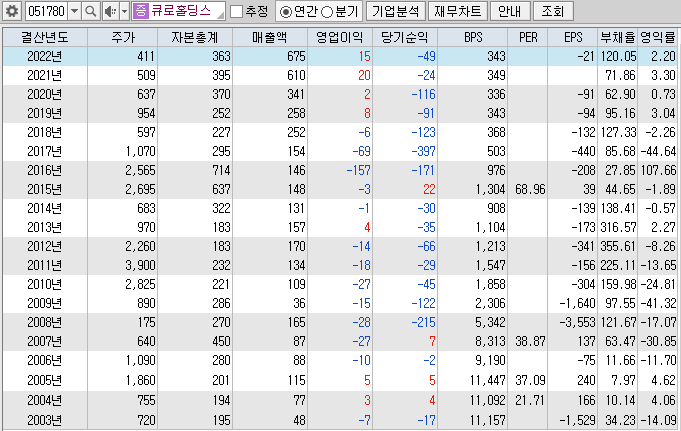681x431 pixels.
Task: Select the 2020년 row label
Action: click(x=45, y=94)
